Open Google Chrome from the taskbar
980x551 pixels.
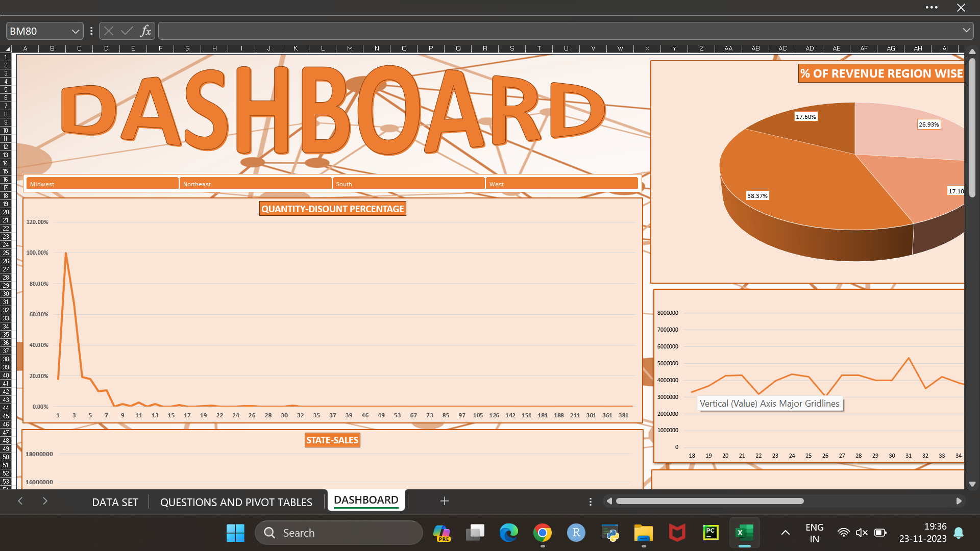(x=543, y=533)
